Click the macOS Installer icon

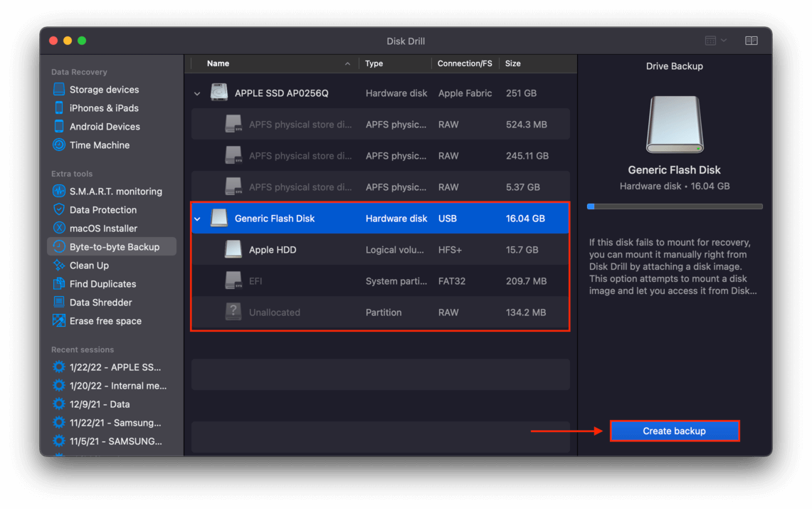tap(59, 229)
